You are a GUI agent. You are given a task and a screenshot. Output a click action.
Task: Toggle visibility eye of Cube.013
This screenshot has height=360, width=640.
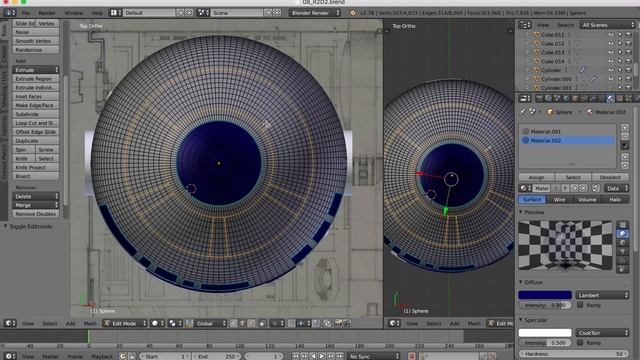click(611, 53)
